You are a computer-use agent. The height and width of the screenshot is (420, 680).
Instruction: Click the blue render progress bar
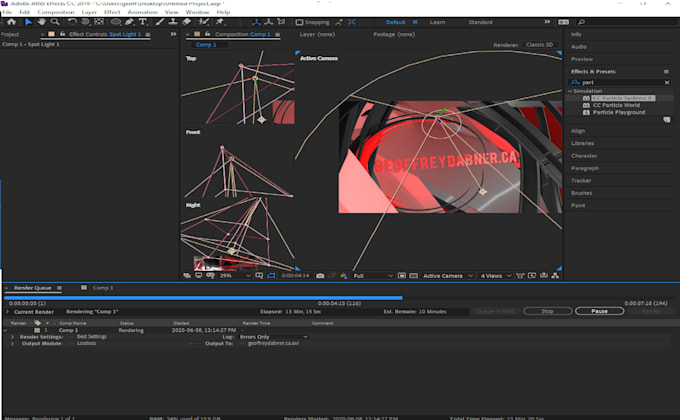coord(203,298)
